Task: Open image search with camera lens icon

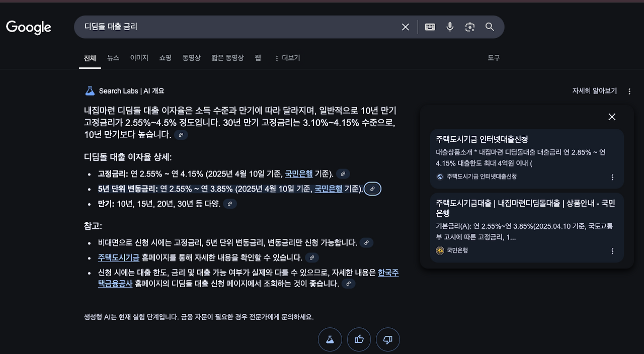Action: [470, 27]
